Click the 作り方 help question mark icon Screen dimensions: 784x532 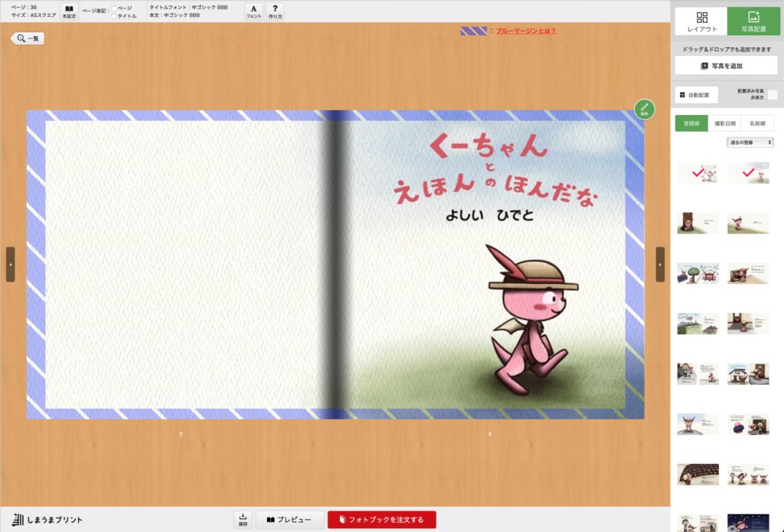pyautogui.click(x=275, y=11)
